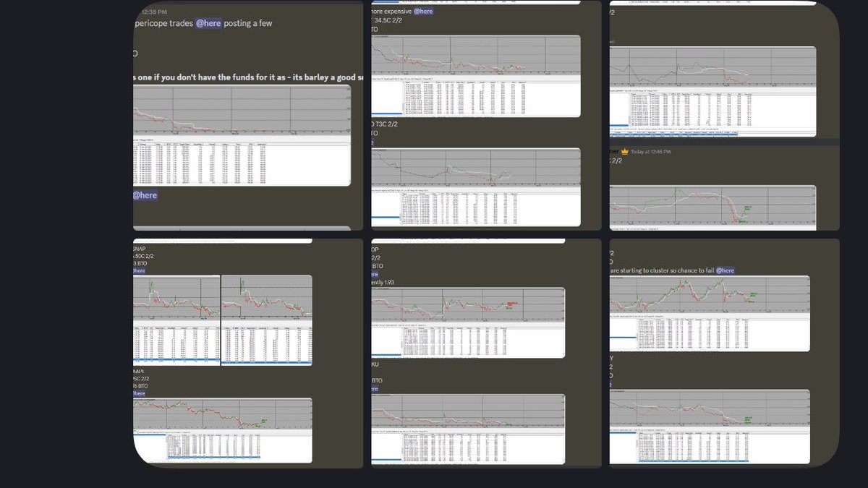Open the chart image under "currently 1.93"
The width and height of the screenshot is (868, 488).
pyautogui.click(x=468, y=322)
